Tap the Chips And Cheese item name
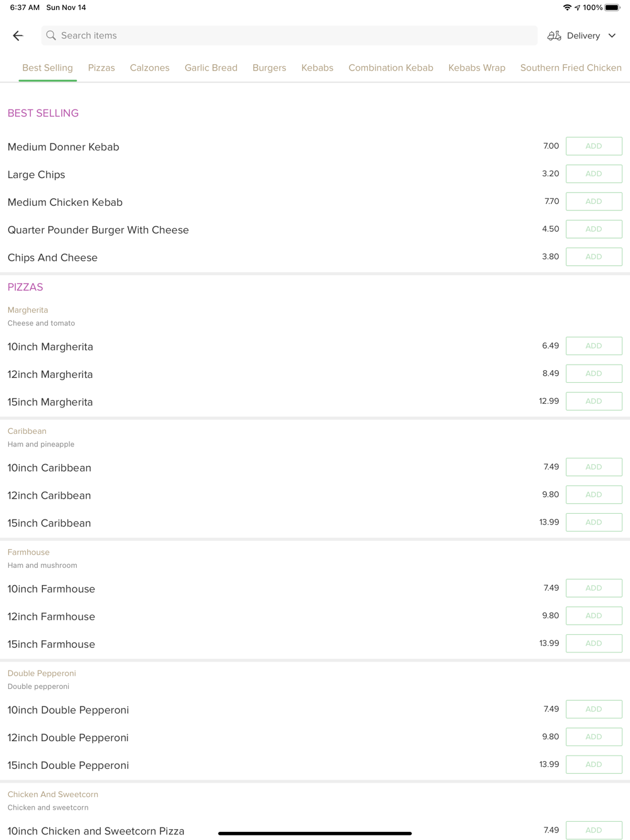Screen dimensions: 630x840 [53, 258]
